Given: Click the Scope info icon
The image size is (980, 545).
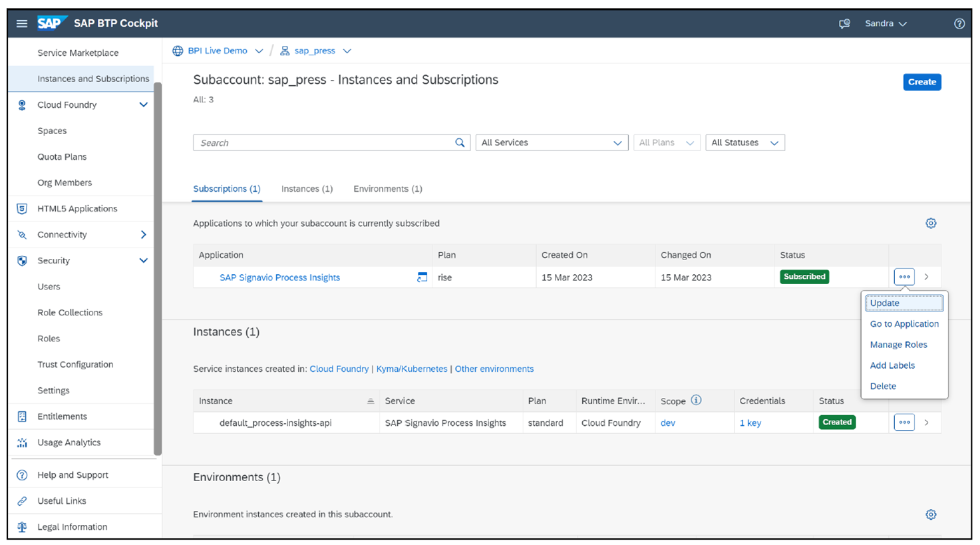Looking at the screenshot, I should click(x=696, y=401).
